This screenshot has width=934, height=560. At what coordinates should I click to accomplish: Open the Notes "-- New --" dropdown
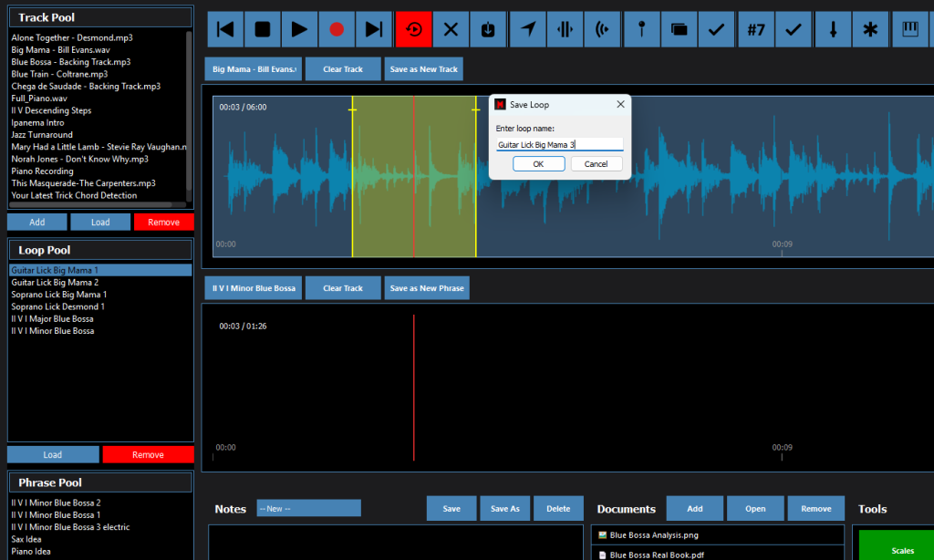tap(308, 508)
